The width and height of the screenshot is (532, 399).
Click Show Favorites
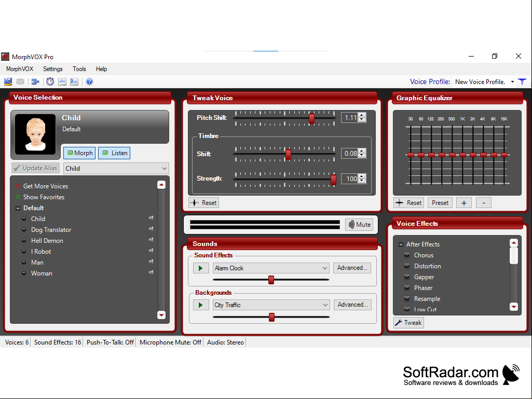pos(44,197)
